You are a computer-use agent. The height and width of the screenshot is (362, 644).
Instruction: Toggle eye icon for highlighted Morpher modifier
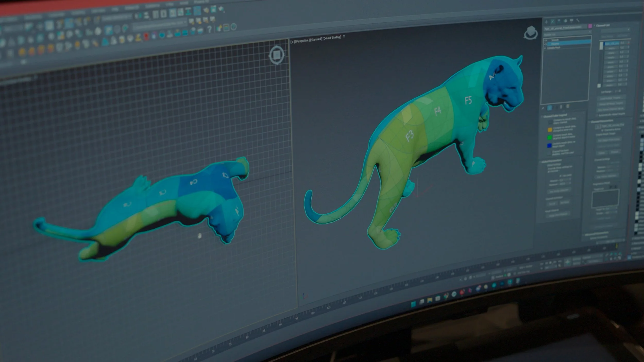click(546, 44)
